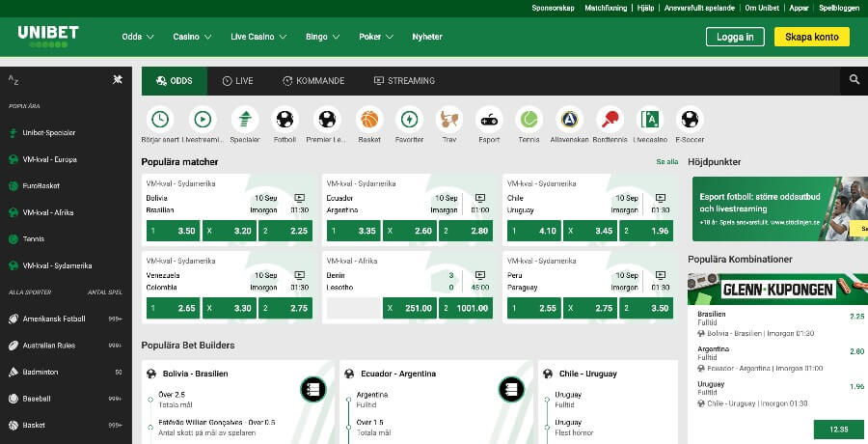Select Amerikansk Fotboll in the sports list

click(x=67, y=319)
